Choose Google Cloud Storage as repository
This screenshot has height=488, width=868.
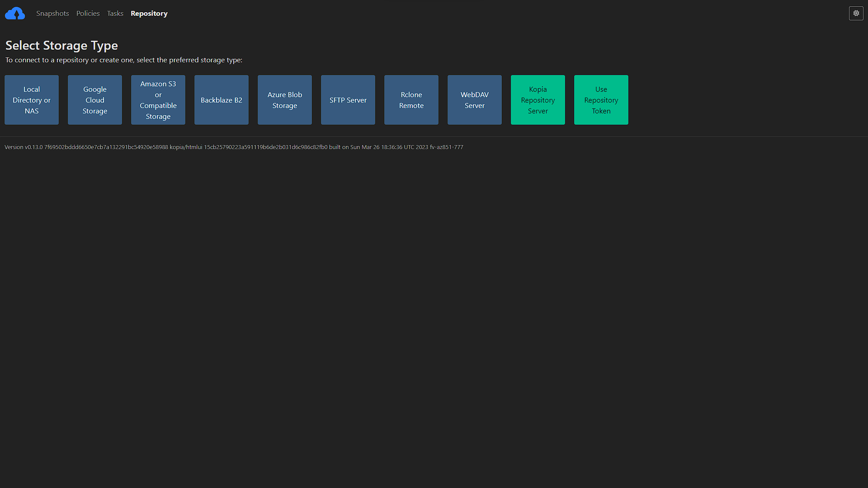(94, 99)
